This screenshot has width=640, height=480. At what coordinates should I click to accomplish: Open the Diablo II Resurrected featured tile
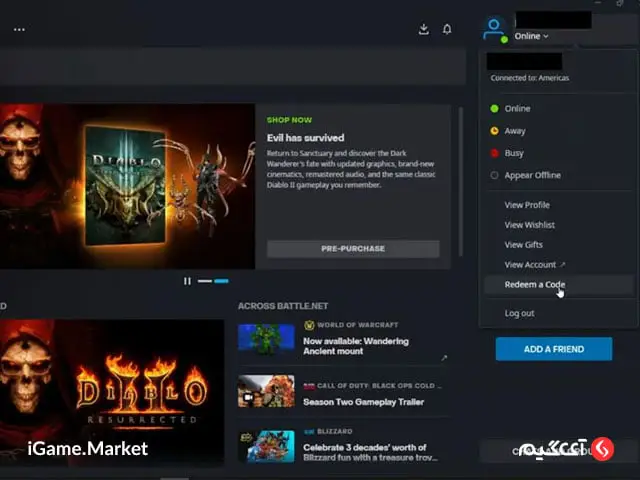click(x=112, y=393)
